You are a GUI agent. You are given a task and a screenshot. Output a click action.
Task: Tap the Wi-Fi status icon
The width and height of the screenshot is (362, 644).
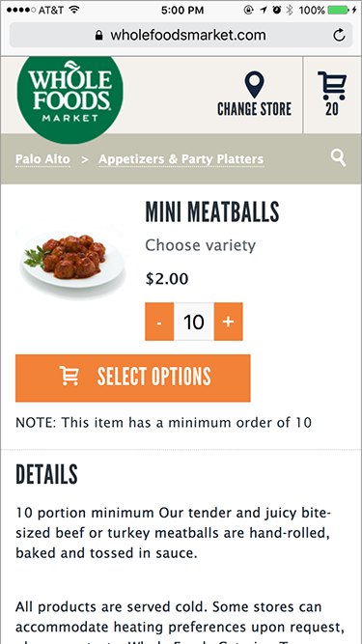click(x=74, y=10)
